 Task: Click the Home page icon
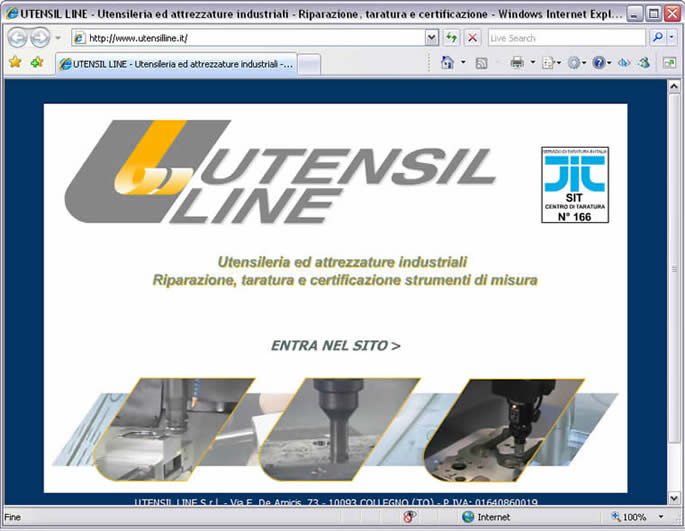pyautogui.click(x=447, y=63)
